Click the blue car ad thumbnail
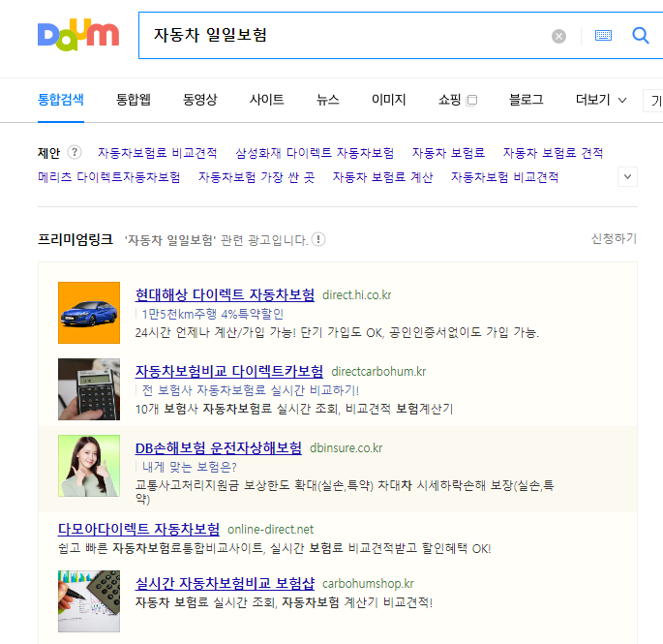 tap(89, 313)
